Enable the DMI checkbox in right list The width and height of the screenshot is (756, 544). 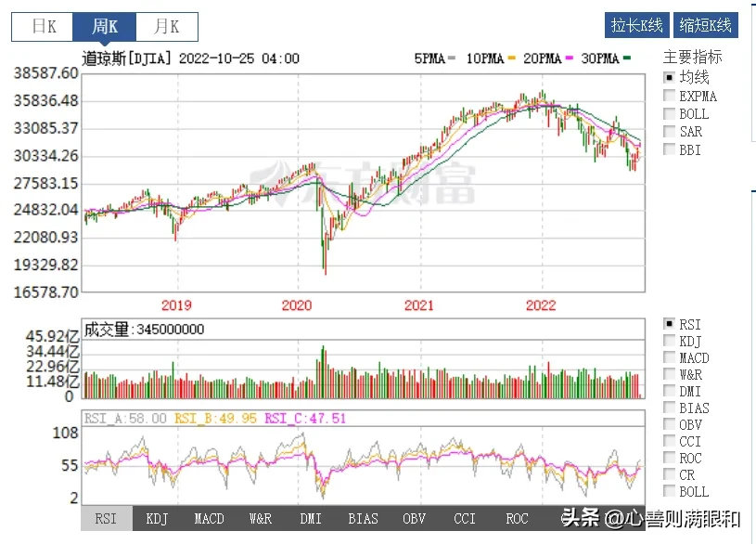[x=669, y=391]
